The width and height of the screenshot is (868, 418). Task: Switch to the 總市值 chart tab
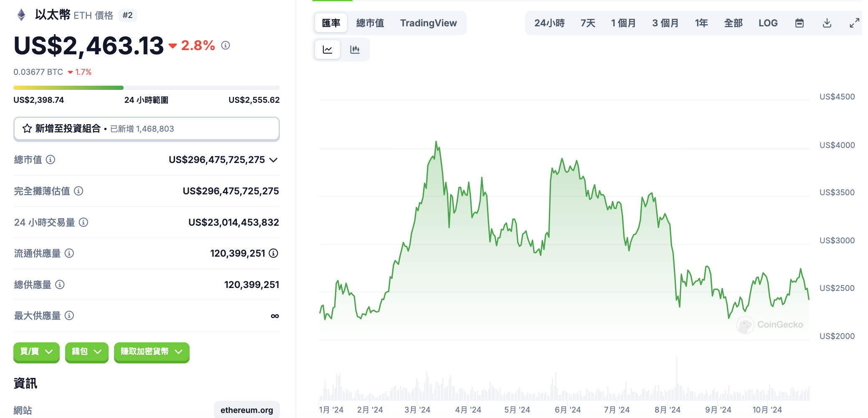point(370,23)
